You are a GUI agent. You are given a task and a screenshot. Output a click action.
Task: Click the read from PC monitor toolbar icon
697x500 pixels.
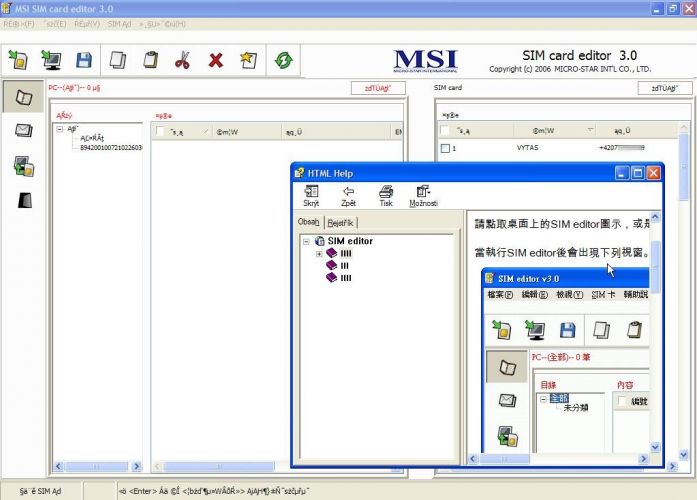point(51,60)
